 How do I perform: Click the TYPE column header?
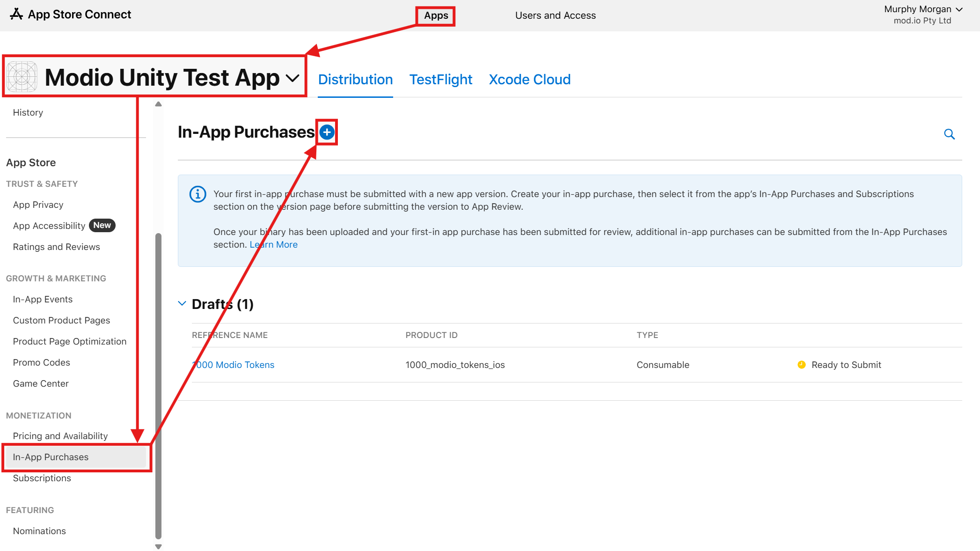(647, 335)
